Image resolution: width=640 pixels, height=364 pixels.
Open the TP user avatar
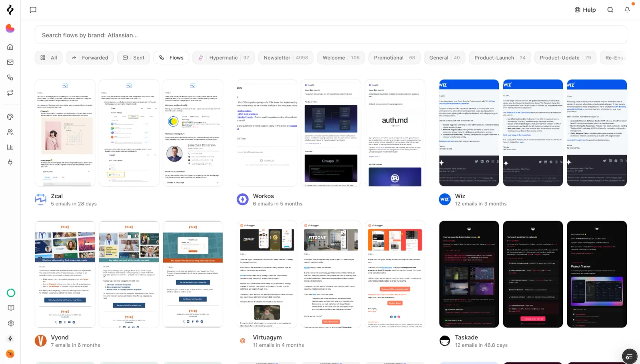[x=10, y=354]
